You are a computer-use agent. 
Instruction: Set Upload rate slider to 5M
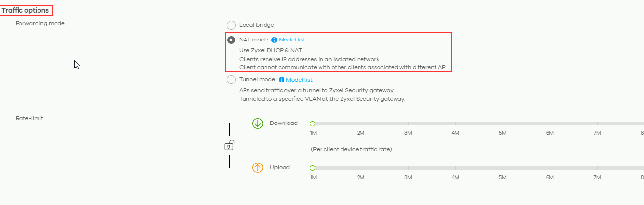click(502, 168)
